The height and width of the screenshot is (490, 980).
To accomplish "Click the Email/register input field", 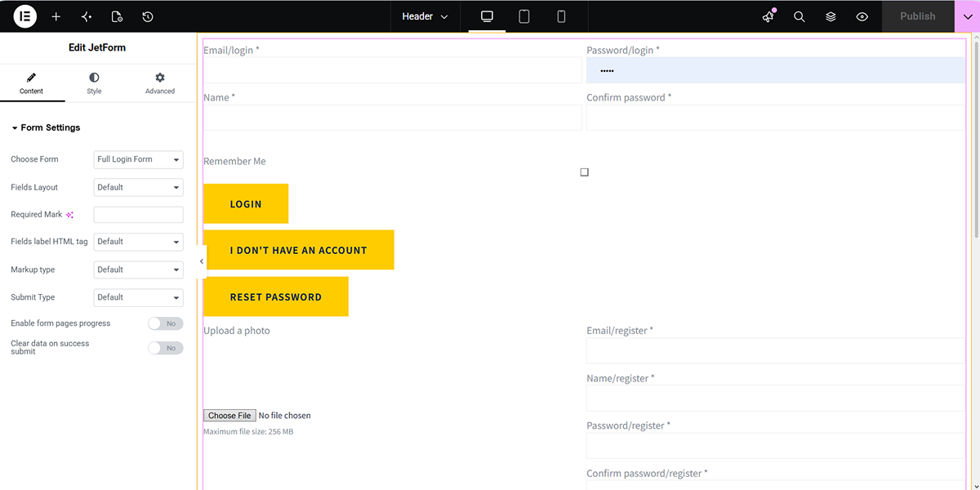I will (776, 350).
